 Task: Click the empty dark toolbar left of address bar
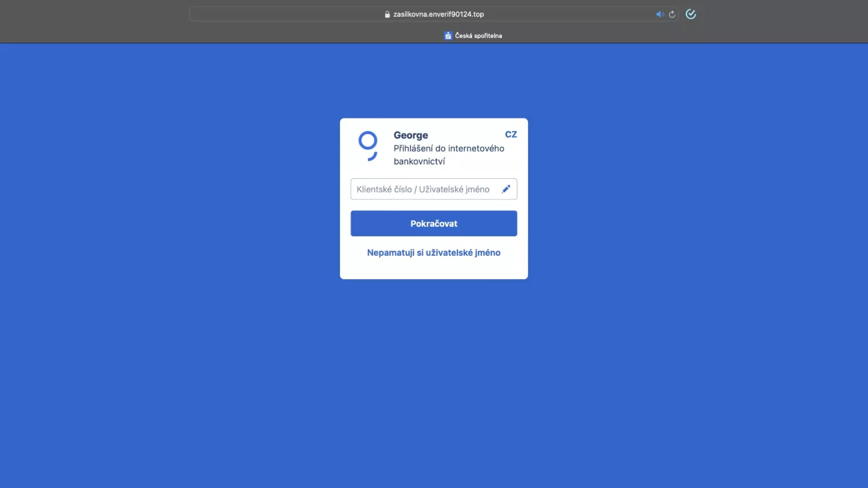pyautogui.click(x=93, y=14)
